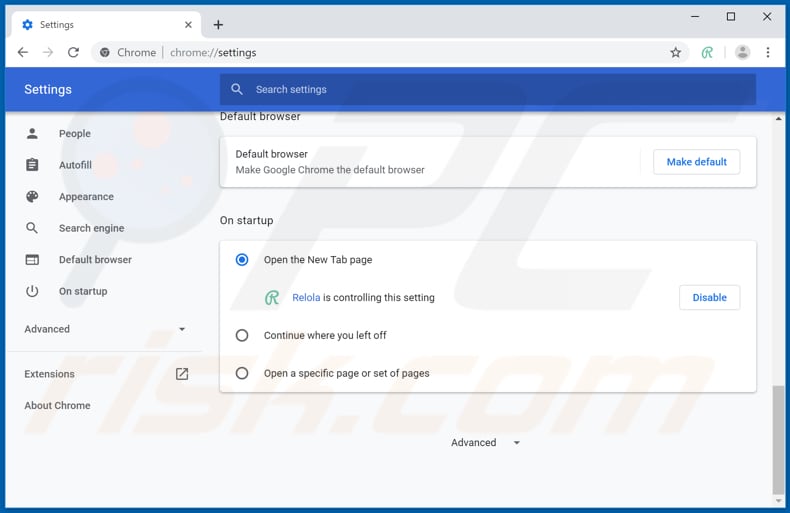Click the On startup power icon
Image resolution: width=790 pixels, height=513 pixels.
coord(32,291)
